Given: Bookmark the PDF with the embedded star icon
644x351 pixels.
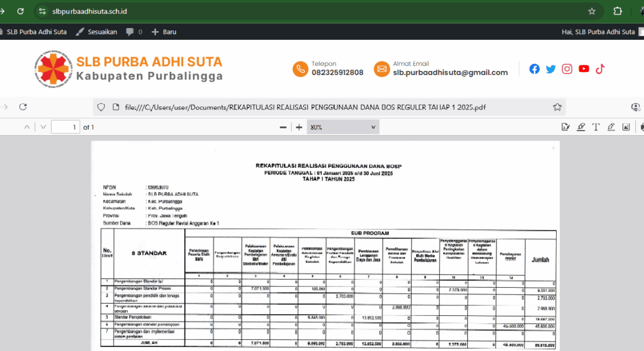Looking at the screenshot, I should [557, 107].
